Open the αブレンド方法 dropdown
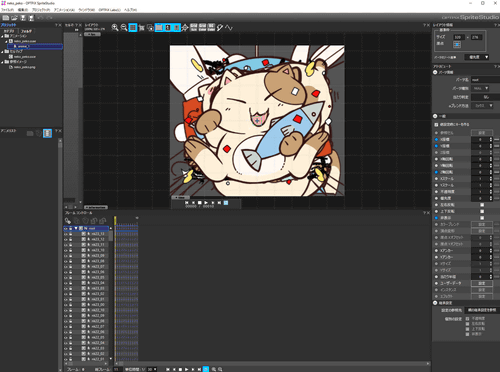Viewport: 500px width, 372px height. point(482,106)
